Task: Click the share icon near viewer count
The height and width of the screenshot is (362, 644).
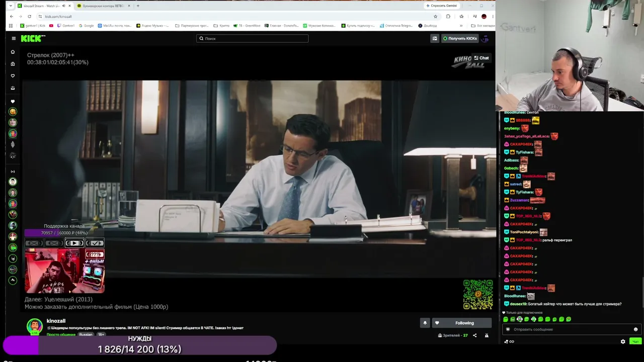Action: pos(474,335)
